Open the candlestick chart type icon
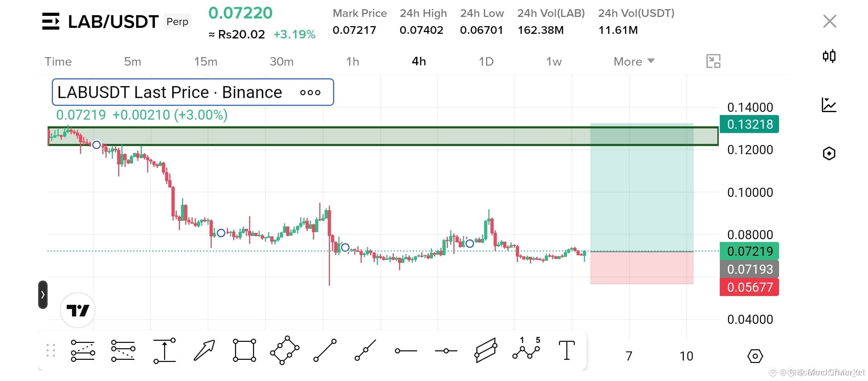The width and height of the screenshot is (868, 381). pyautogui.click(x=829, y=56)
